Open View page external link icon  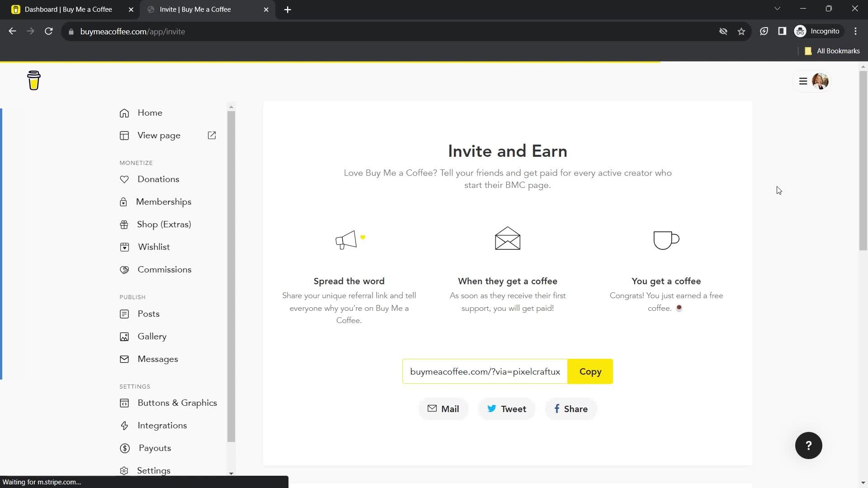(212, 136)
